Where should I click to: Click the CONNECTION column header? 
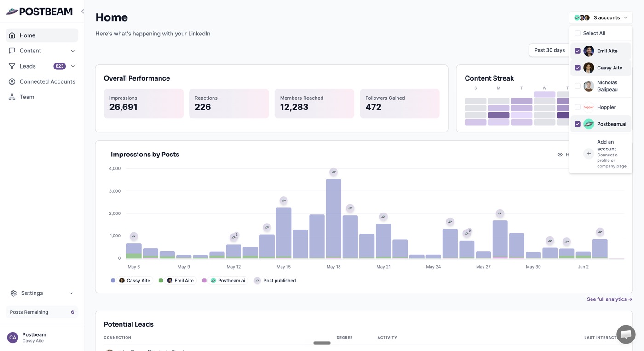coord(117,338)
